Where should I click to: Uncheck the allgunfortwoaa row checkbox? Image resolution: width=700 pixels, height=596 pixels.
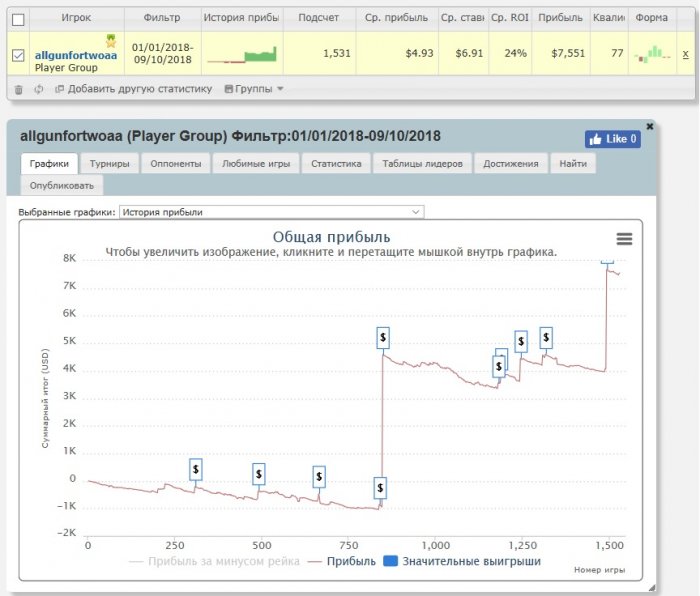18,56
